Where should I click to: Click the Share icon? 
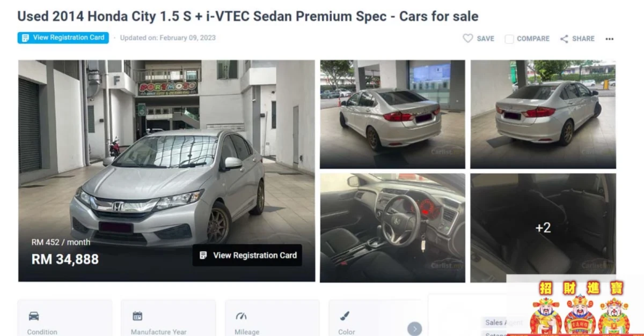pyautogui.click(x=564, y=39)
